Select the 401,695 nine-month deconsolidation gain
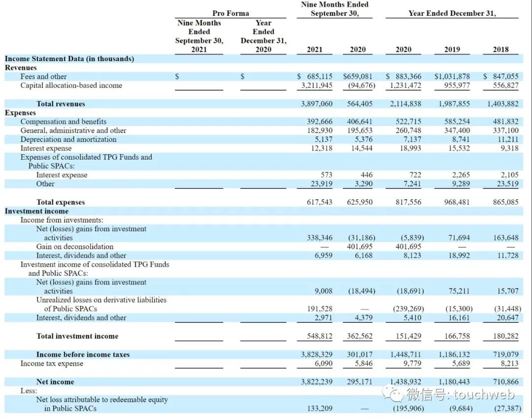 click(x=359, y=246)
